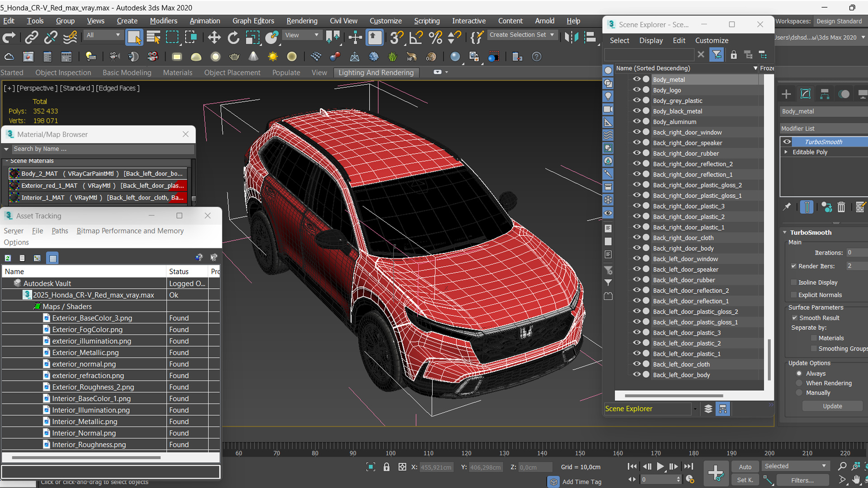Click Asset Tracking refresh icon
This screenshot has width=868, height=488.
[8, 258]
